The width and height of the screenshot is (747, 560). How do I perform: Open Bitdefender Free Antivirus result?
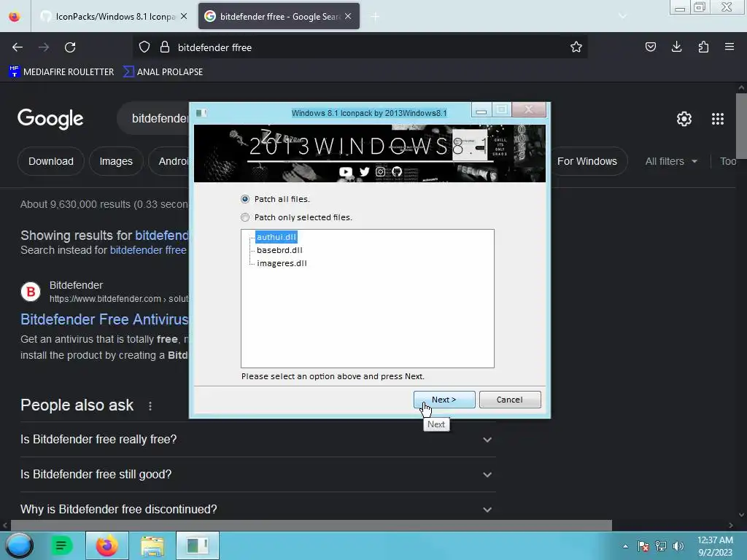coord(105,319)
